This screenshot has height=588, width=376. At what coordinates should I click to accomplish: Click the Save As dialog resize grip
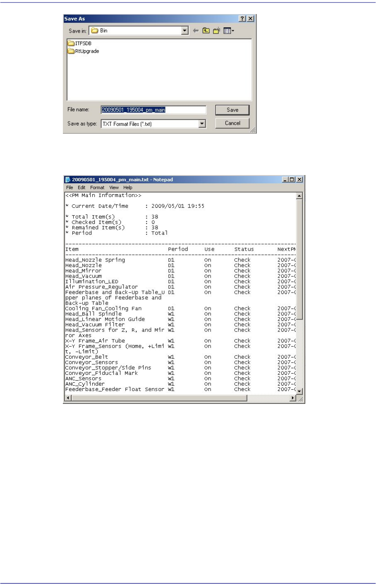tap(253, 130)
